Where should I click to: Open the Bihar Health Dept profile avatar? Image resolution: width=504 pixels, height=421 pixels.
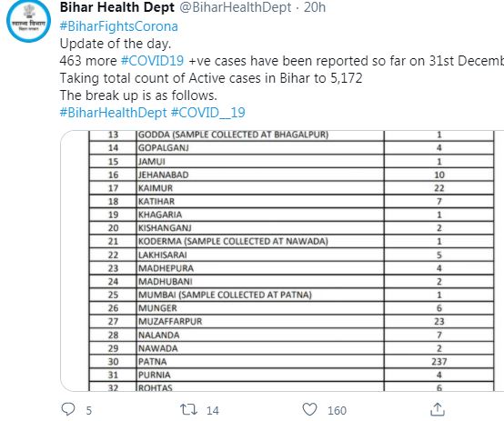tap(28, 21)
